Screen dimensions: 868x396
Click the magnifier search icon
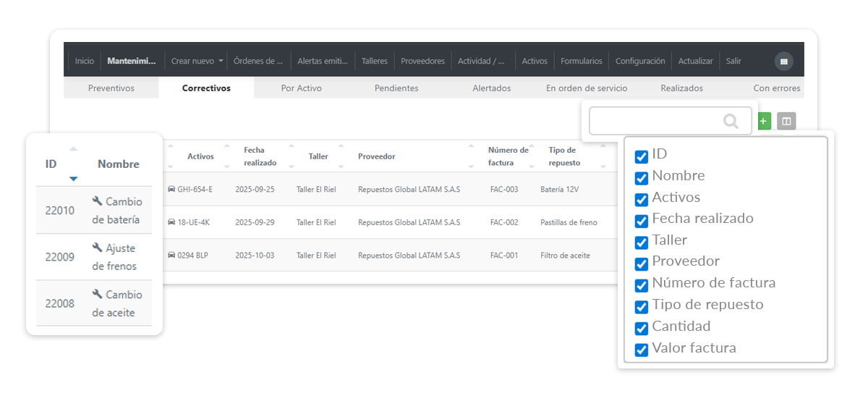click(731, 121)
